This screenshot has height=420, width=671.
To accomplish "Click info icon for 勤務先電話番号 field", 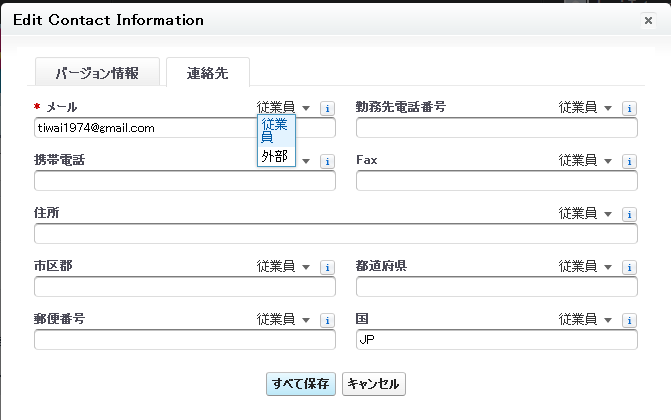I will coord(629,108).
